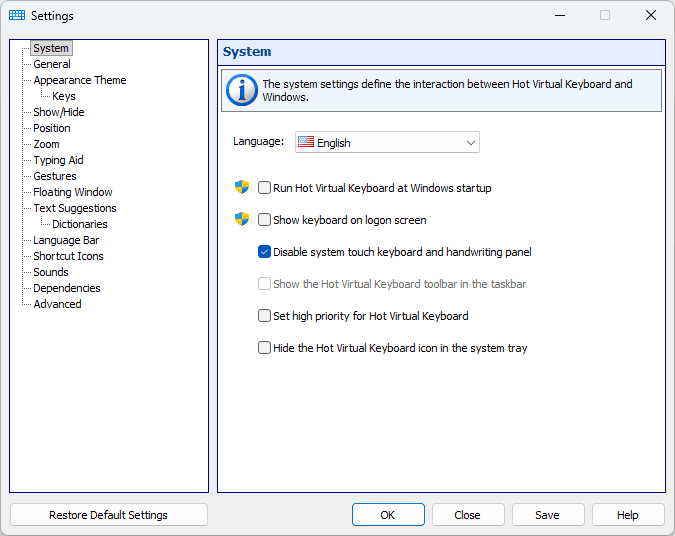Open Language Bar settings
This screenshot has width=675, height=536.
(66, 240)
